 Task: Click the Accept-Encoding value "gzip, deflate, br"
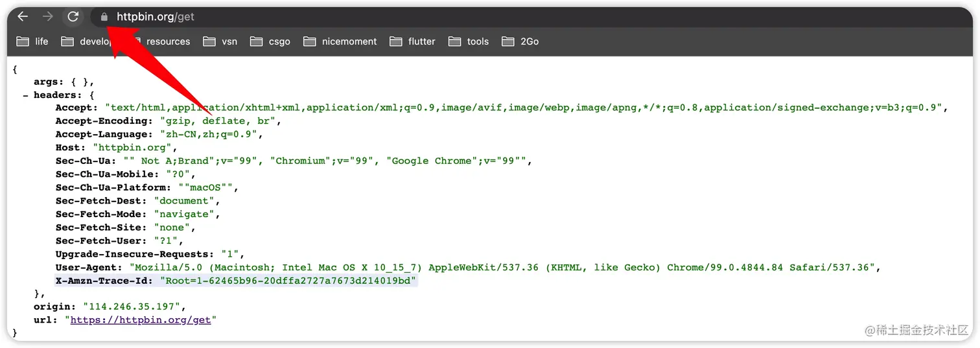tap(220, 121)
